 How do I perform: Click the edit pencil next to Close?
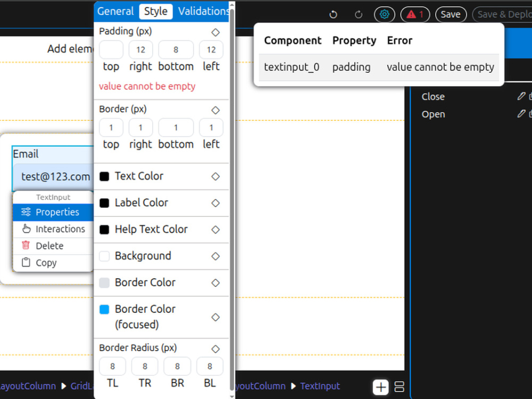[521, 96]
